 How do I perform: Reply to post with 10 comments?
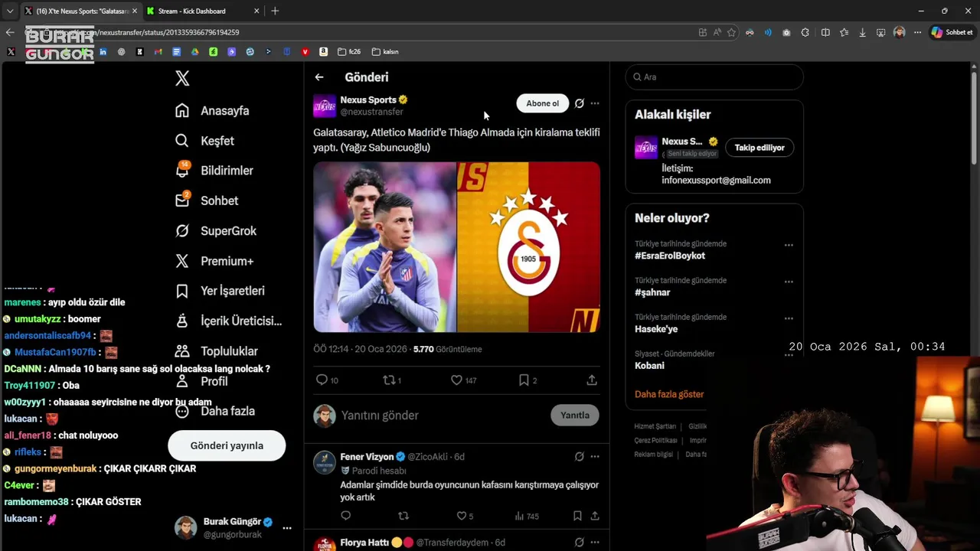tap(327, 380)
